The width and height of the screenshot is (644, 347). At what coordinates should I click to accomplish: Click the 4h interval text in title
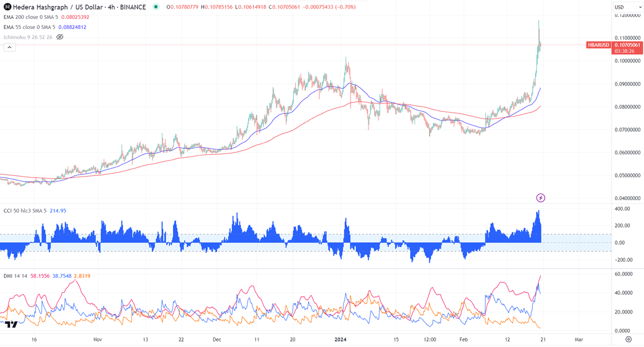(x=111, y=7)
